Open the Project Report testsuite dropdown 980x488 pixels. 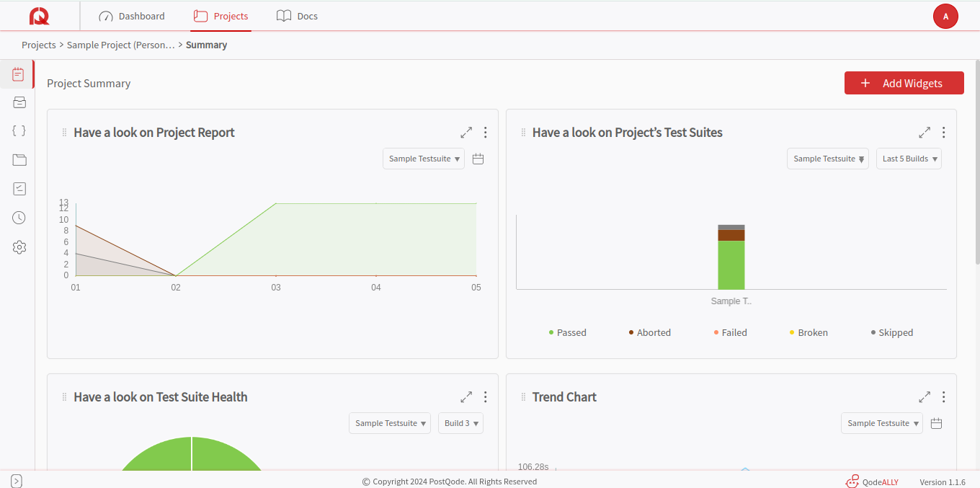point(424,159)
